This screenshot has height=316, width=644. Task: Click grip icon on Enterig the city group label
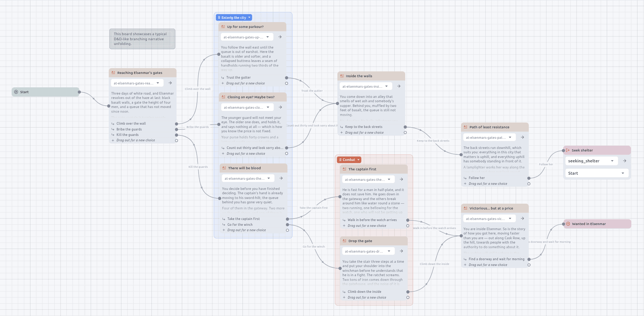[219, 17]
